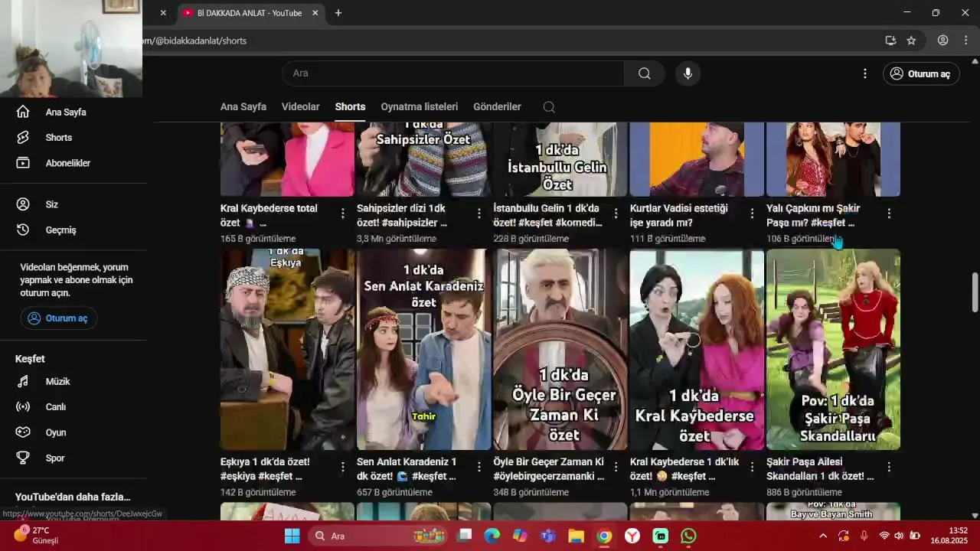This screenshot has width=980, height=551.
Task: Open the Eşkıya 1 dk'da özet title link
Action: click(265, 469)
